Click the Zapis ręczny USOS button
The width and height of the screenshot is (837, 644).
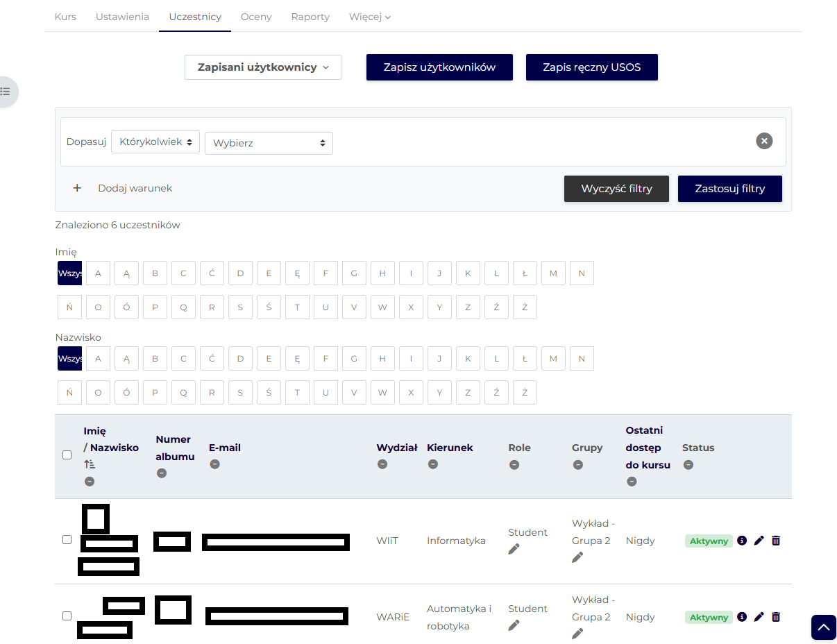pyautogui.click(x=591, y=67)
